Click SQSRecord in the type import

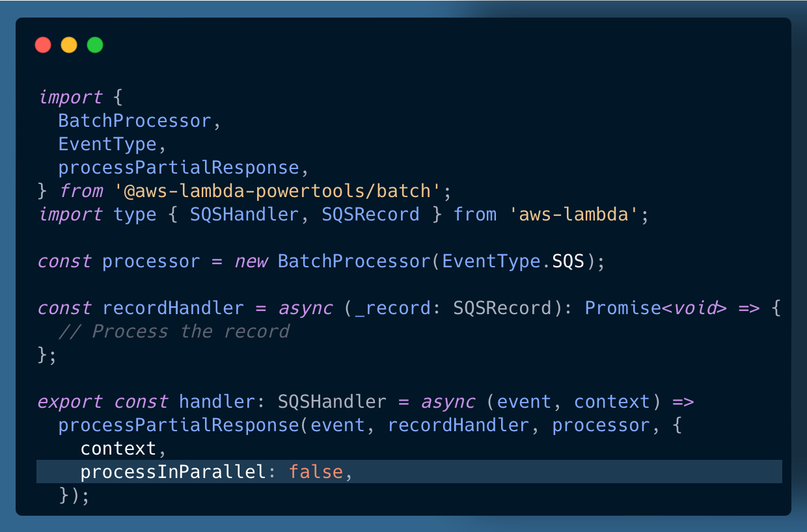(x=370, y=215)
